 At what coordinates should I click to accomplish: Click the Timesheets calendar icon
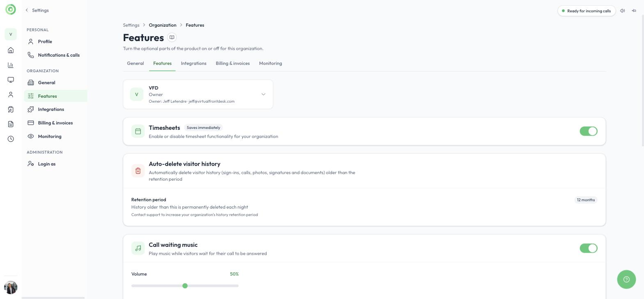pyautogui.click(x=138, y=131)
